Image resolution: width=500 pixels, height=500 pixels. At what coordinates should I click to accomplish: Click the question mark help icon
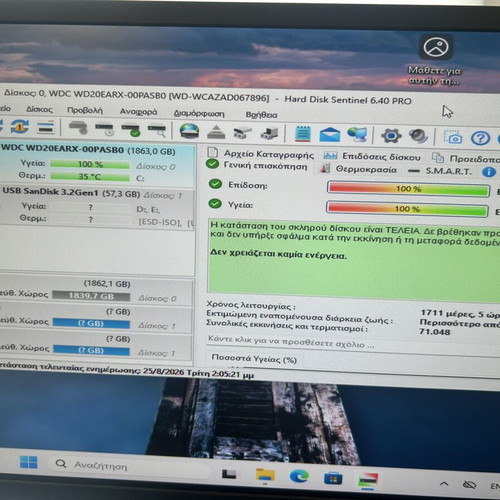pyautogui.click(x=480, y=137)
